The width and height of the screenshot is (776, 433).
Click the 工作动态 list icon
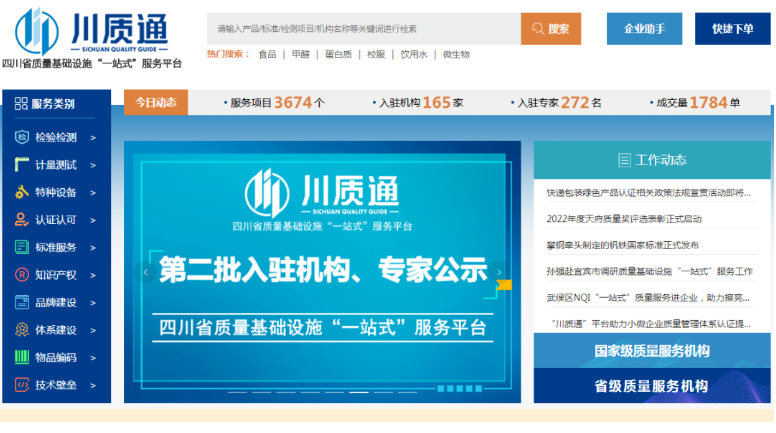(624, 160)
